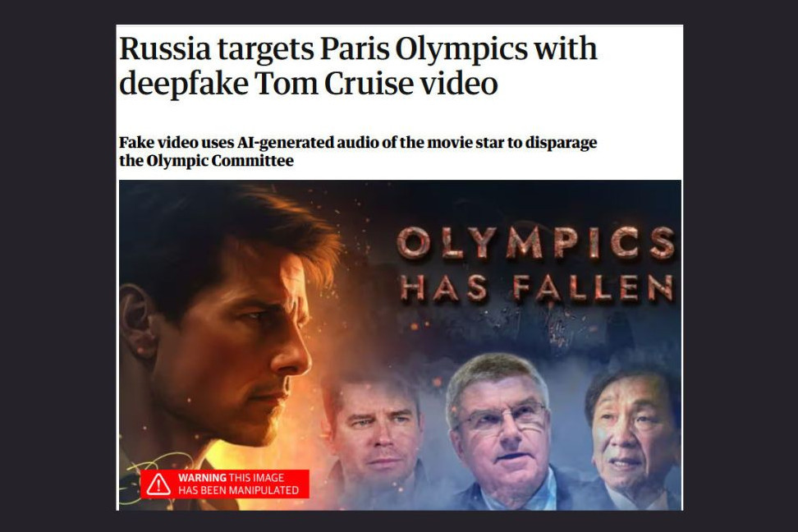Open the Russia targets Paris Olympics headline

point(358,66)
